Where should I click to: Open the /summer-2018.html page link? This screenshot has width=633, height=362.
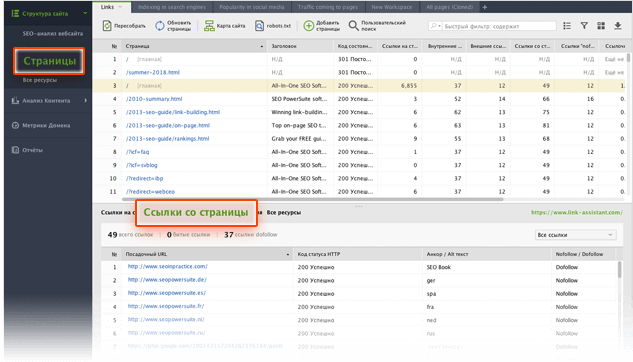[153, 73]
